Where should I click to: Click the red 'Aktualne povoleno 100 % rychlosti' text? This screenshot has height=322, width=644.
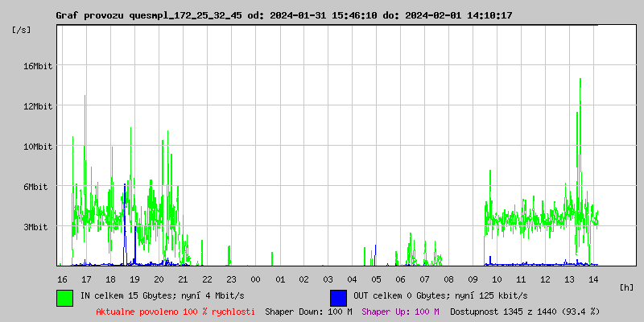[175, 311]
